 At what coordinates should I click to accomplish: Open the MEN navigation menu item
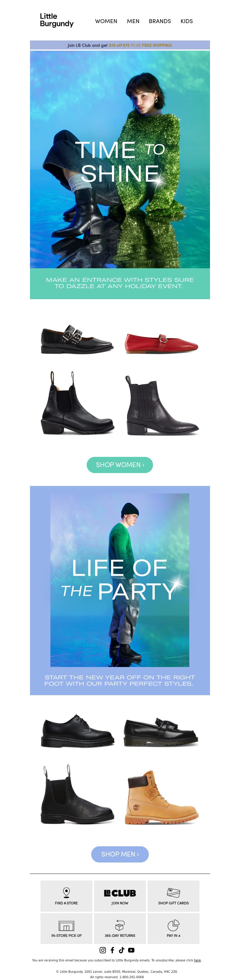tap(133, 21)
